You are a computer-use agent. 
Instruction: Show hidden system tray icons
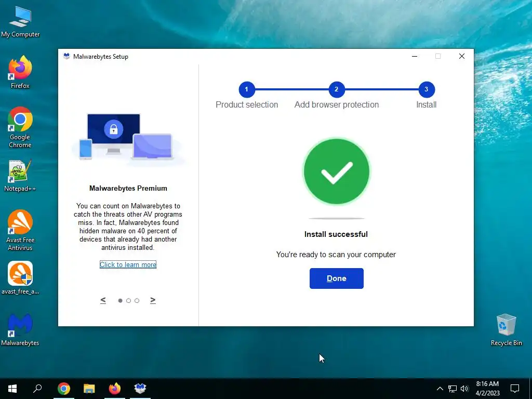click(x=440, y=389)
